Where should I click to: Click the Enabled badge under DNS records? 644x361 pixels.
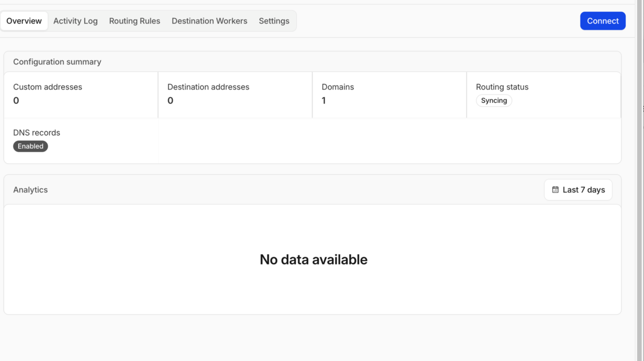31,146
